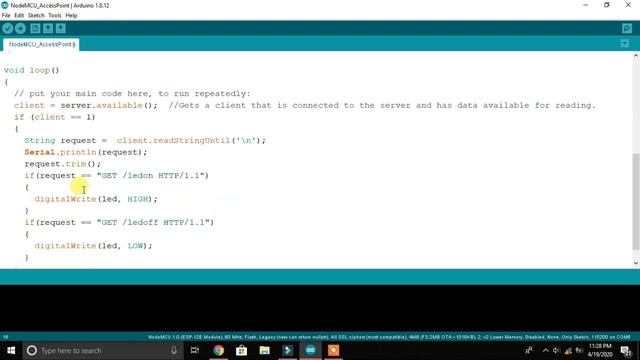Open the People tray icon
640x360 pixels.
point(529,350)
